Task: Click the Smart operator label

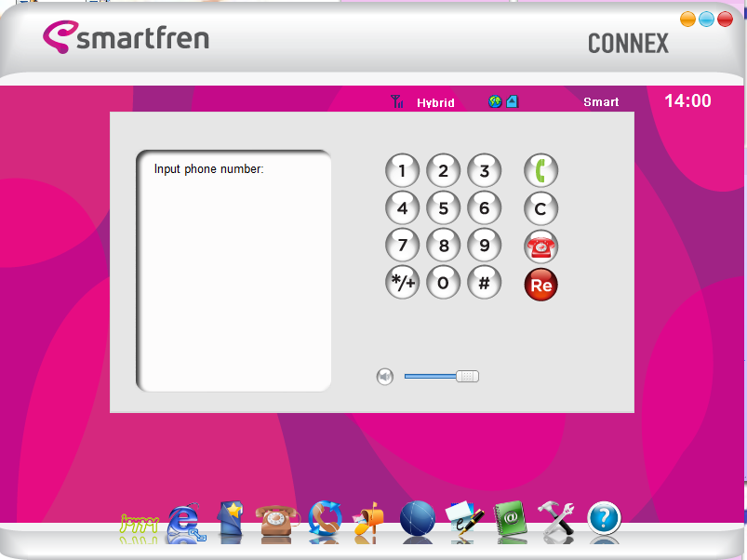Action: tap(601, 102)
